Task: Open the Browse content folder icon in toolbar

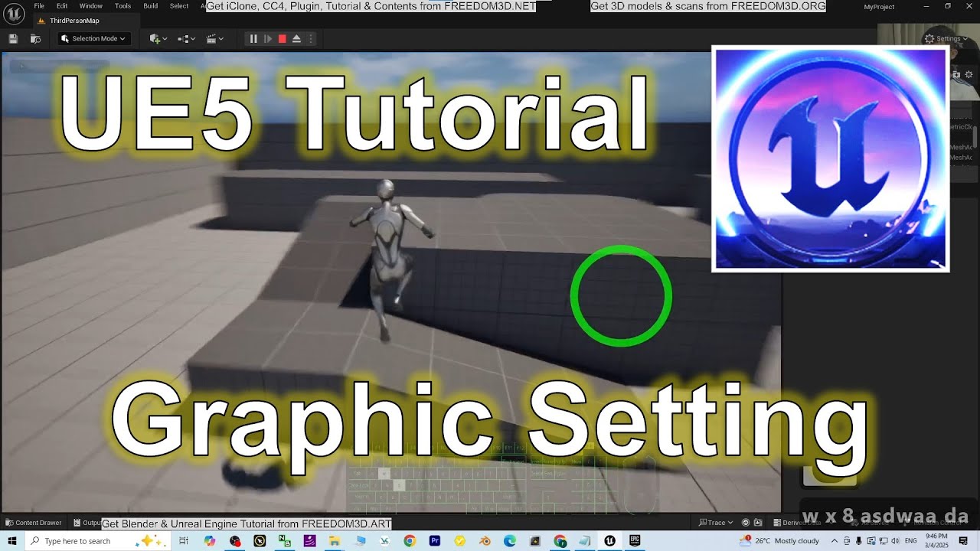Action: (35, 38)
